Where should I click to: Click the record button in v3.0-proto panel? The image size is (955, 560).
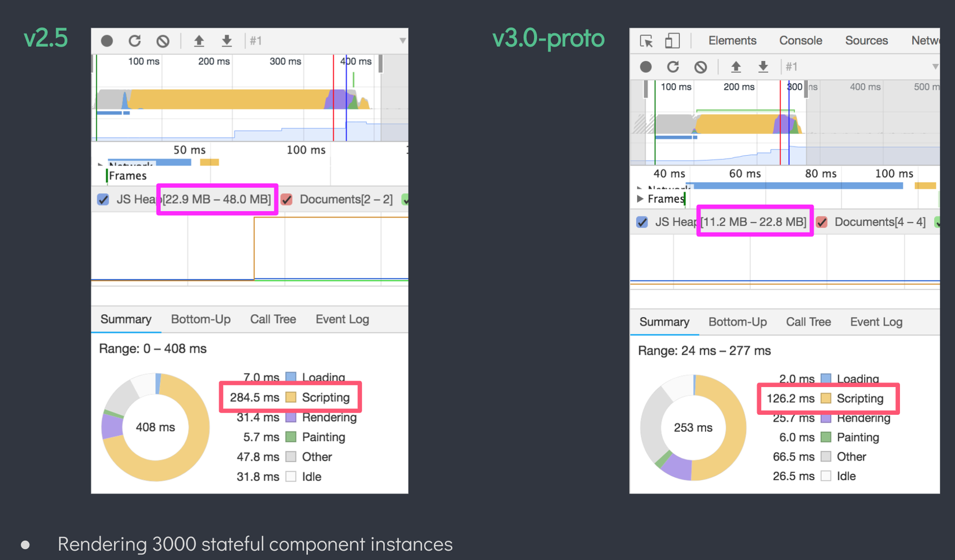point(646,67)
